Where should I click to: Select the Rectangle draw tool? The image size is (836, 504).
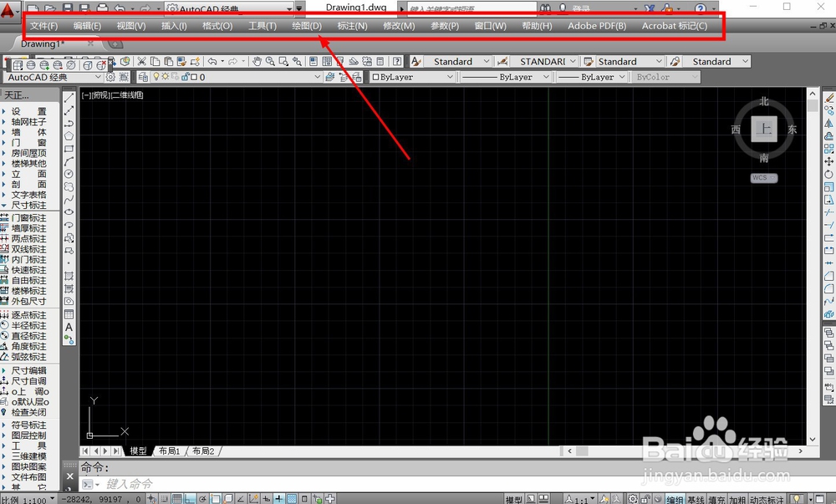click(x=69, y=149)
